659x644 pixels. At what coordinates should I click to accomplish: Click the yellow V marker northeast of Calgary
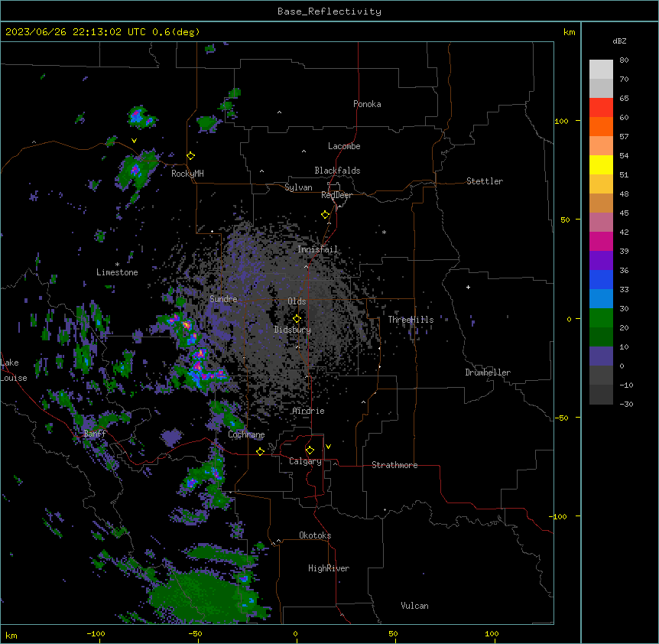pyautogui.click(x=328, y=447)
